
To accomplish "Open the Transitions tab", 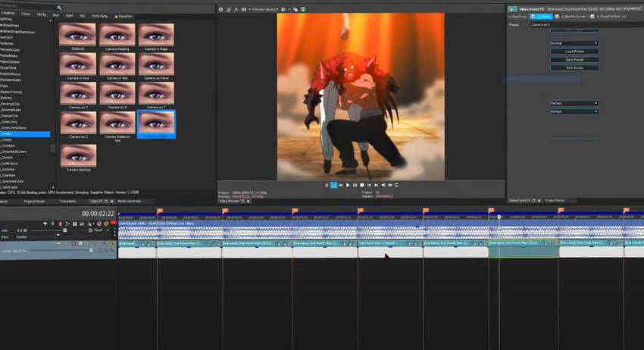I will pyautogui.click(x=67, y=202).
